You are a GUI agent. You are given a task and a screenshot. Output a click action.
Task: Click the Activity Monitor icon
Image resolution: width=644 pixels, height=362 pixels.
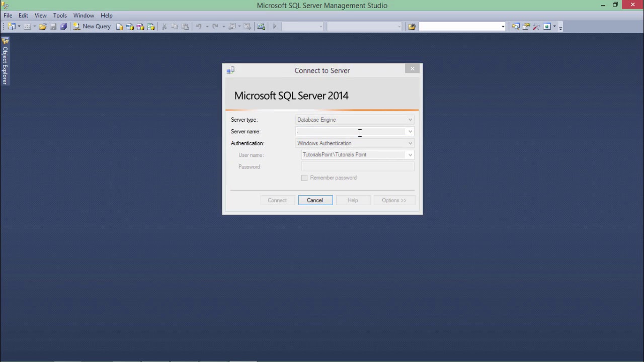pos(261,27)
